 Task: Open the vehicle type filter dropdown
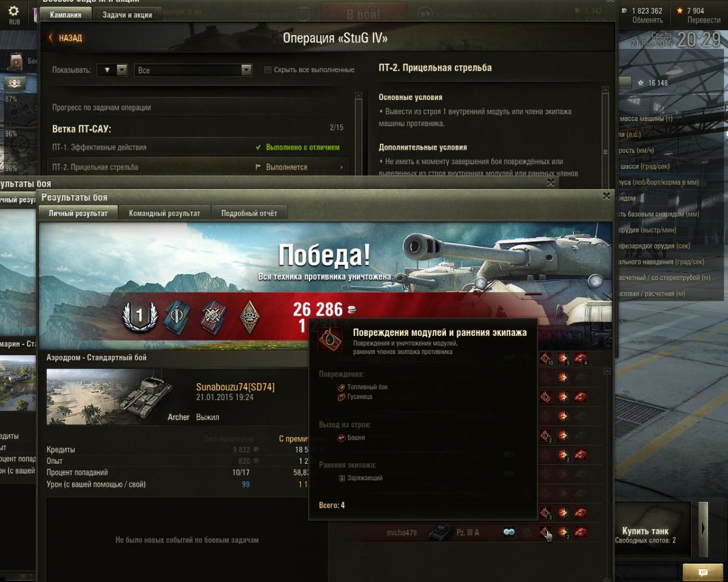pos(112,70)
